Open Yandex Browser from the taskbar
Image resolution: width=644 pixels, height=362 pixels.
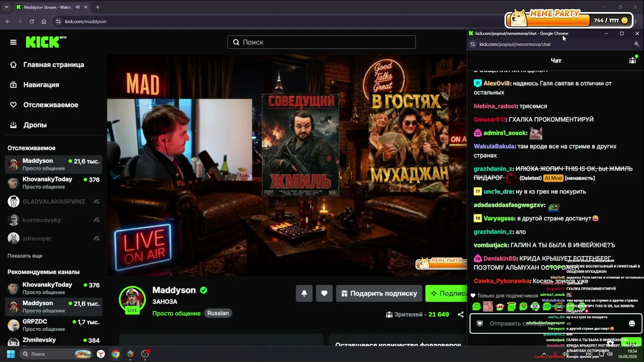[x=101, y=354]
